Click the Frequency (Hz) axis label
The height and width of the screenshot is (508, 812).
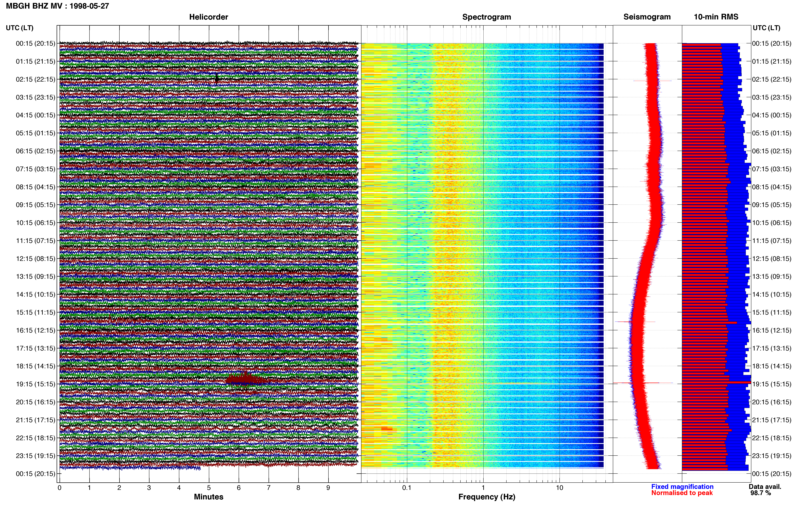[x=487, y=497]
